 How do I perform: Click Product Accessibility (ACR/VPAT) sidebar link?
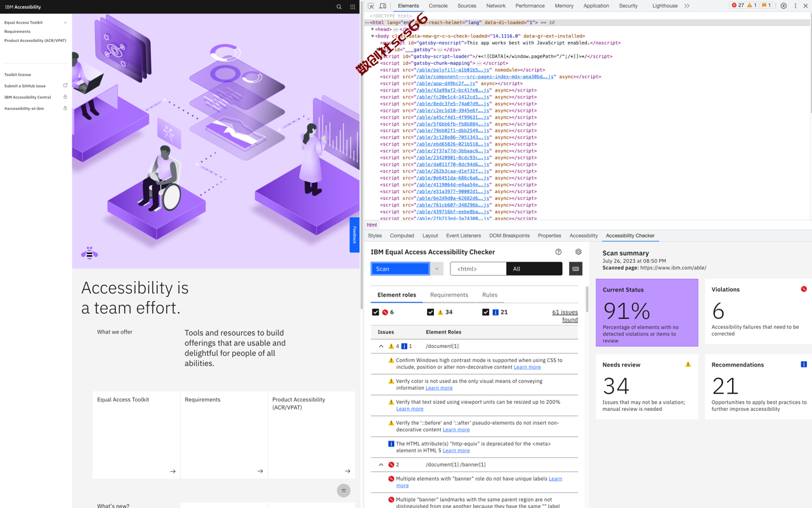tap(36, 41)
